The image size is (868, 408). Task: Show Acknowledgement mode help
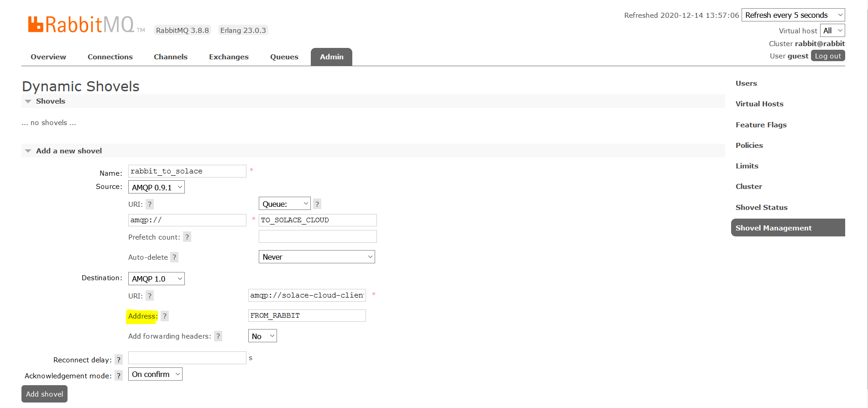point(119,376)
